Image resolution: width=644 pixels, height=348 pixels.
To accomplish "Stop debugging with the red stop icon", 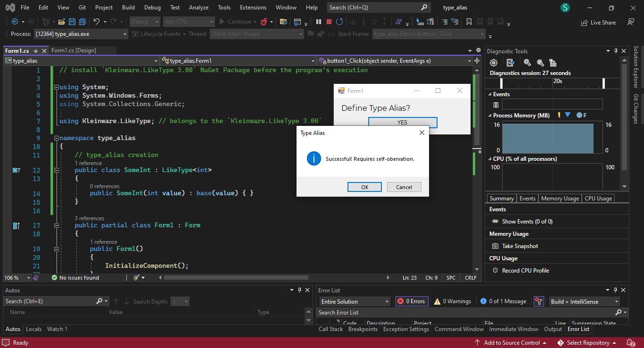I will 329,22.
